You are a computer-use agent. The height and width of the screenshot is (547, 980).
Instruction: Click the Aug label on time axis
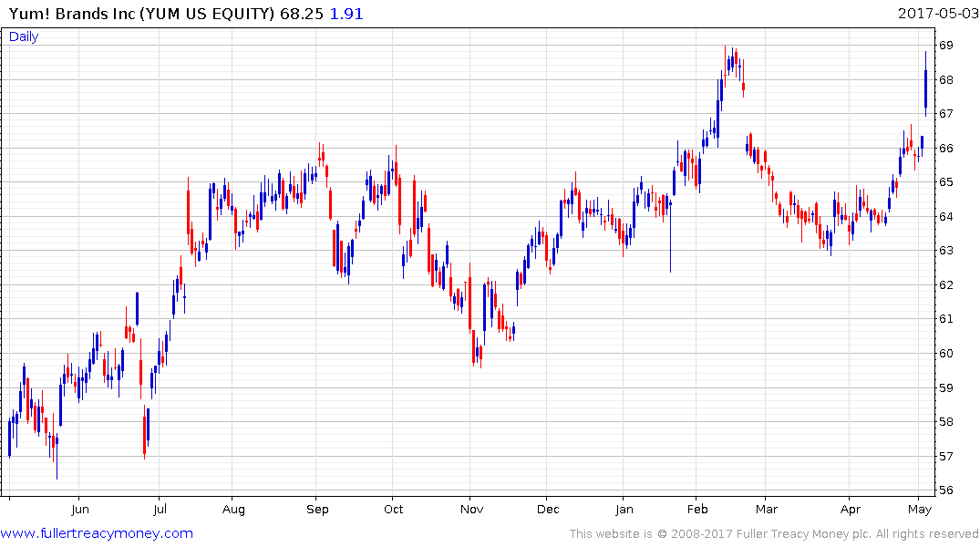(233, 510)
